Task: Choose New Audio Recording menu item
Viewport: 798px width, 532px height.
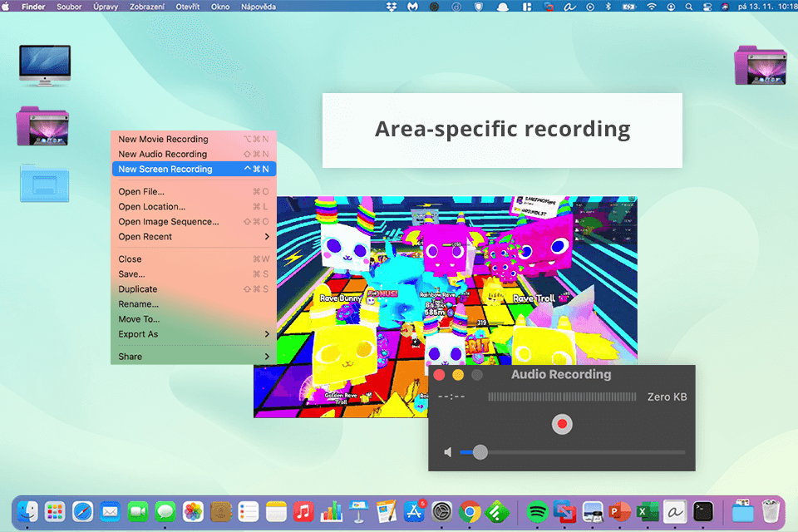Action: [x=194, y=154]
